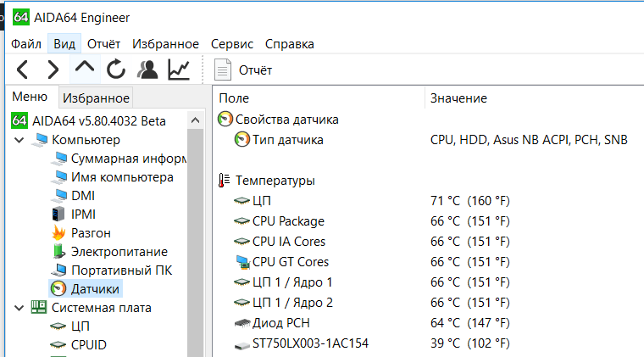Go up one level with the up arrow

pyautogui.click(x=85, y=68)
